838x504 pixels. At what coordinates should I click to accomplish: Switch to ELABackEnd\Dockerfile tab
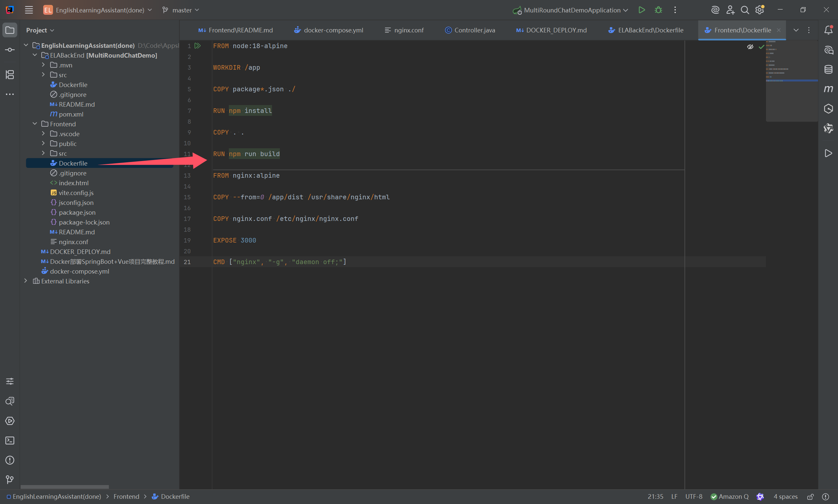click(x=646, y=30)
